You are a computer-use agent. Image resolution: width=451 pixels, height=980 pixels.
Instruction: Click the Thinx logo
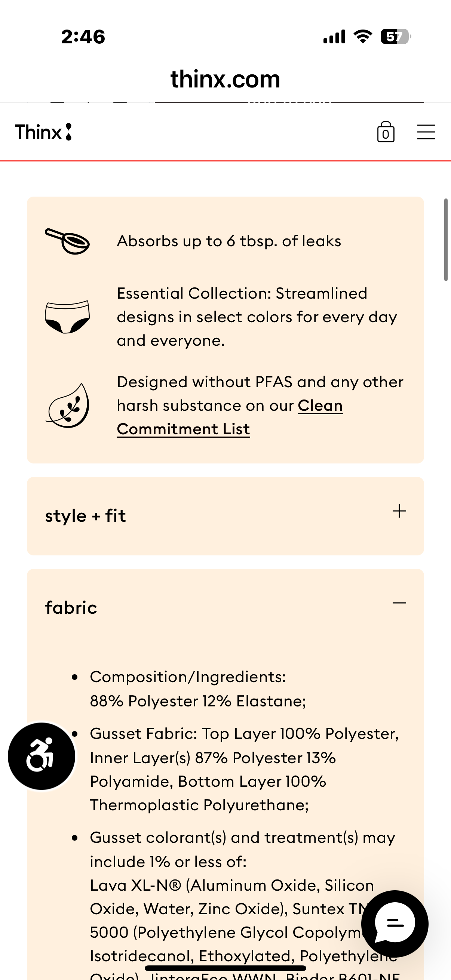43,132
